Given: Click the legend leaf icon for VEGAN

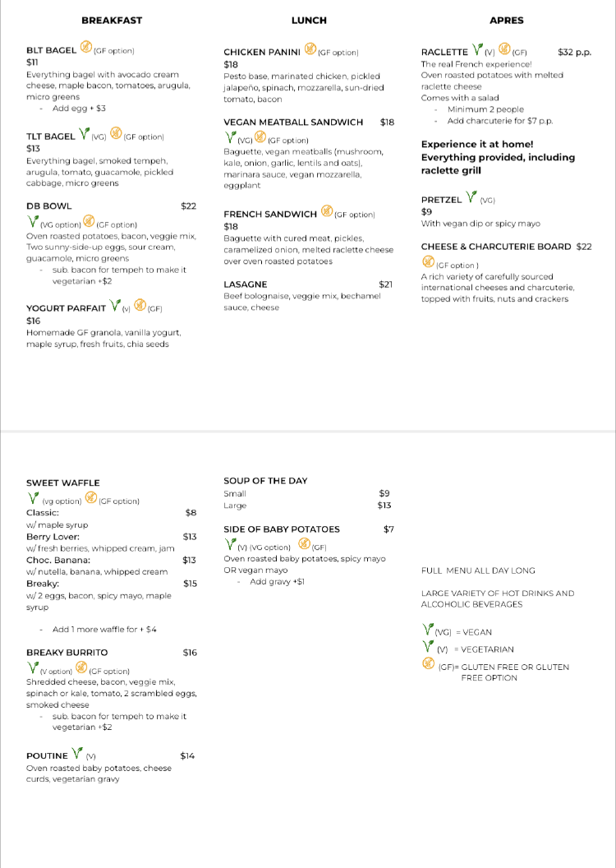Looking at the screenshot, I should [428, 630].
